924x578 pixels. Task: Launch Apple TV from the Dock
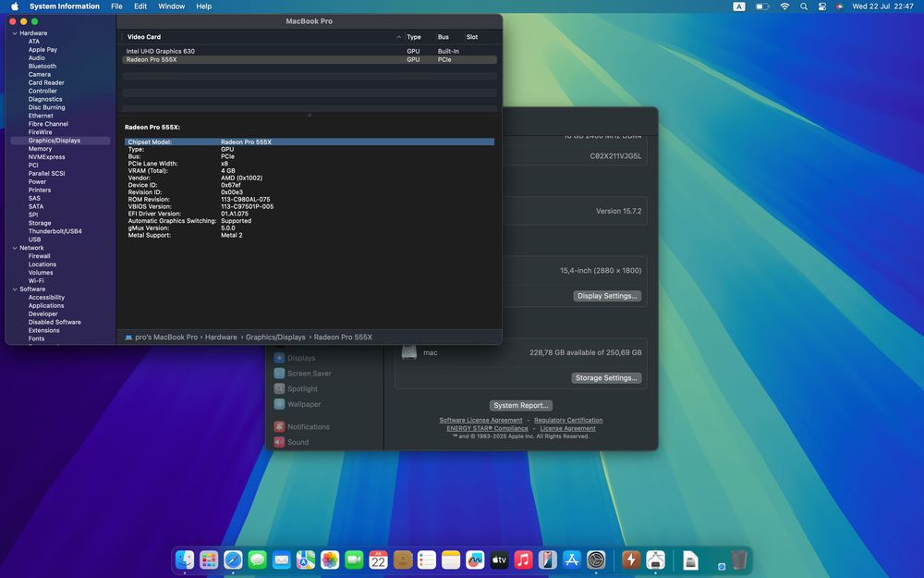click(x=499, y=560)
